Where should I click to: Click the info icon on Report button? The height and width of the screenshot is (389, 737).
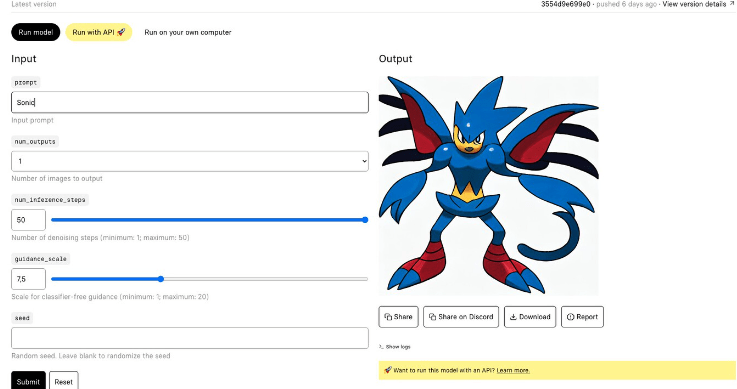(570, 317)
